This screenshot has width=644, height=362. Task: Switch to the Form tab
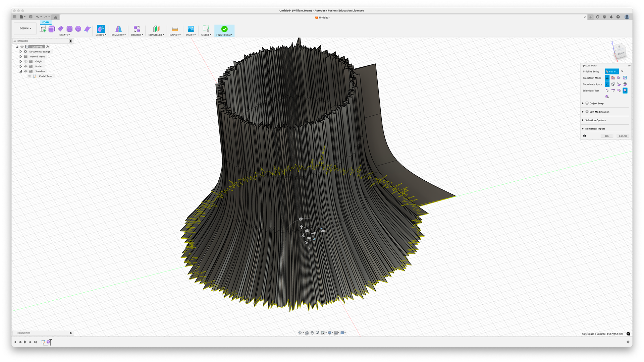(46, 22)
